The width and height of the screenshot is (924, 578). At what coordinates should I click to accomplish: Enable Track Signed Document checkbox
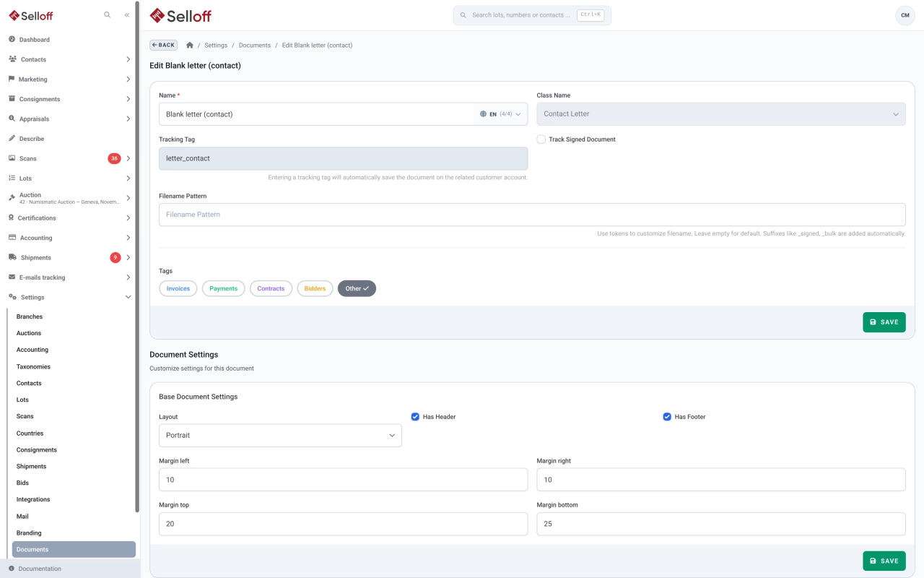541,139
